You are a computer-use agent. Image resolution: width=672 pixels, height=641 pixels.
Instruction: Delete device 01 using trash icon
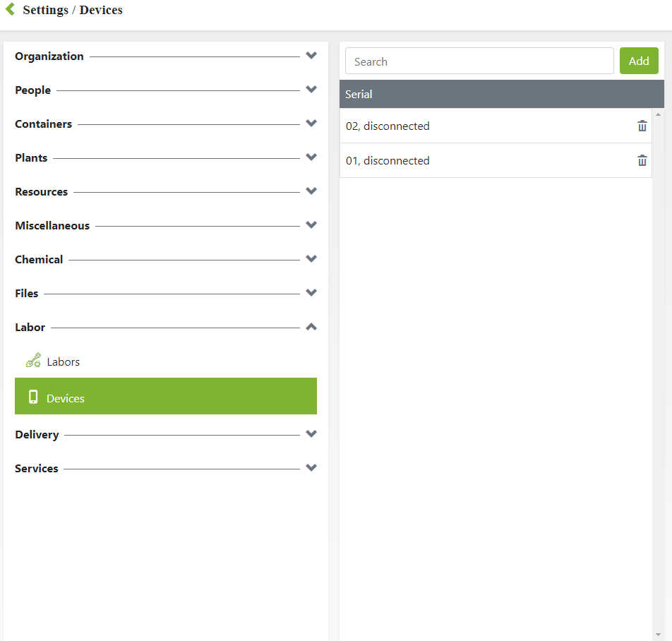pyautogui.click(x=642, y=161)
